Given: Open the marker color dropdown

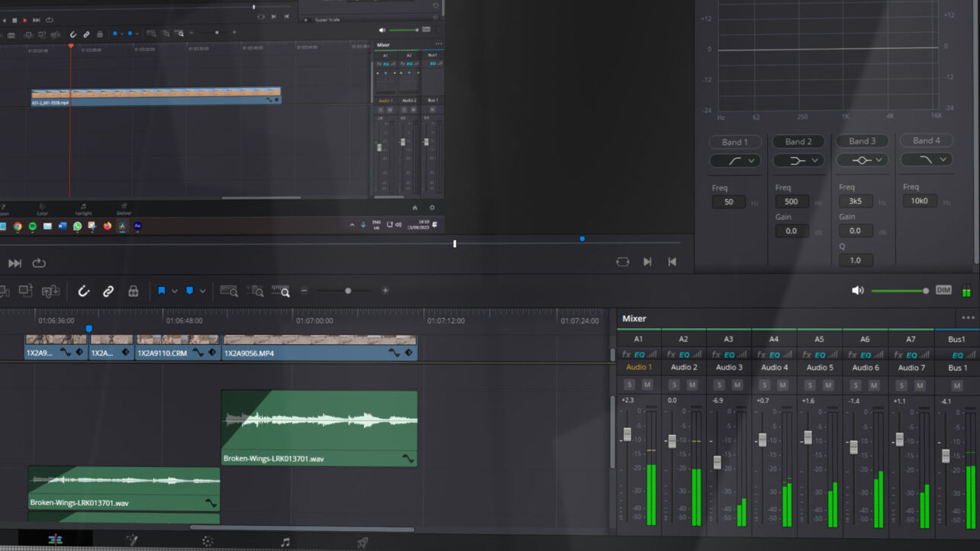Looking at the screenshot, I should click(x=201, y=291).
